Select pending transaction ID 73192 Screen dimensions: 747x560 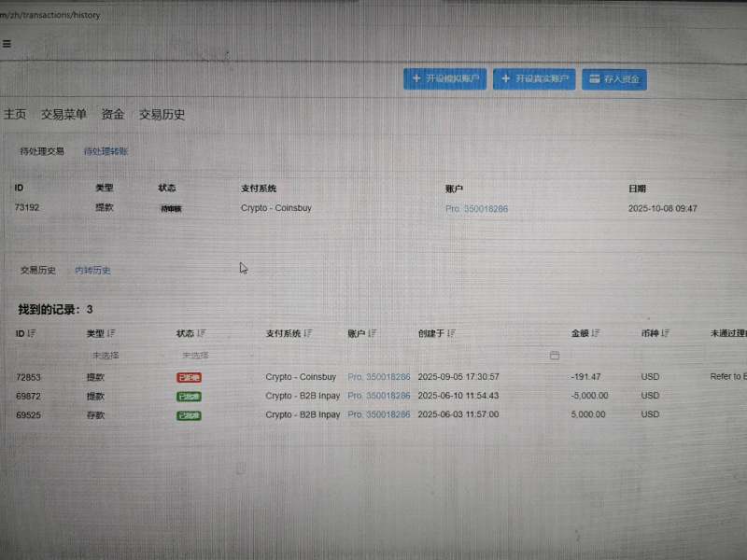point(27,207)
